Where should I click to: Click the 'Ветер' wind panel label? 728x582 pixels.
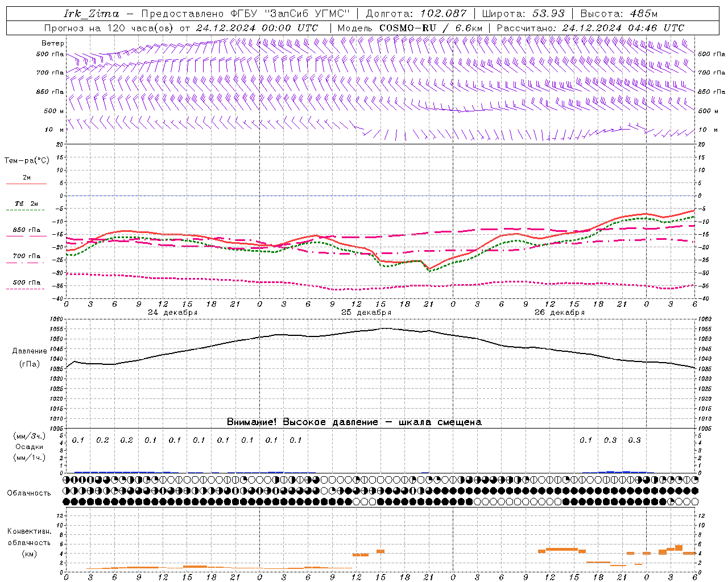53,43
